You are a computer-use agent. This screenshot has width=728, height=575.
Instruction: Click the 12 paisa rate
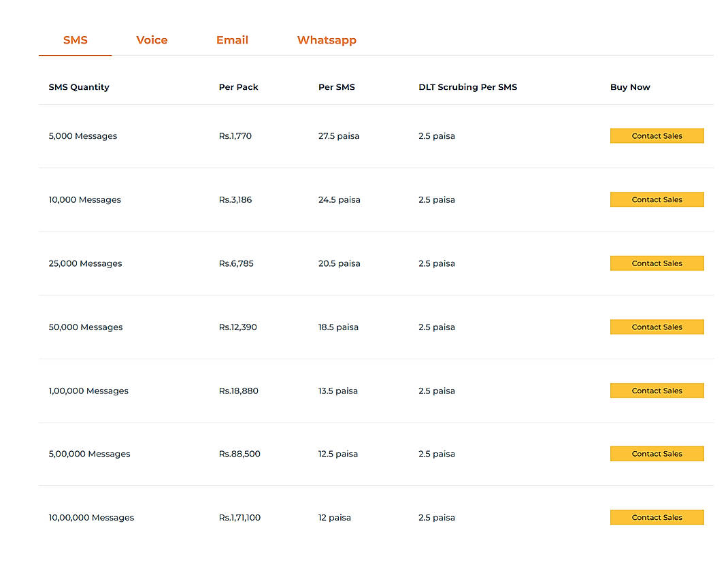click(x=334, y=517)
